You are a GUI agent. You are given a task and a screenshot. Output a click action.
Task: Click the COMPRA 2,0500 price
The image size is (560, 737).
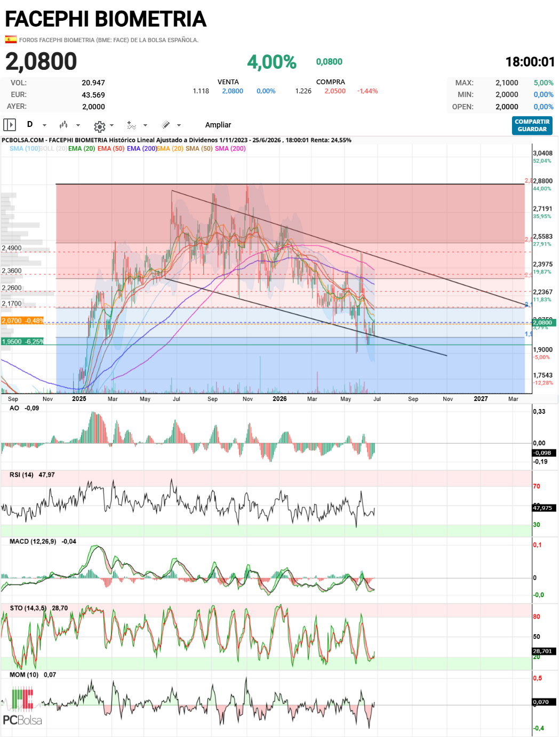point(335,91)
